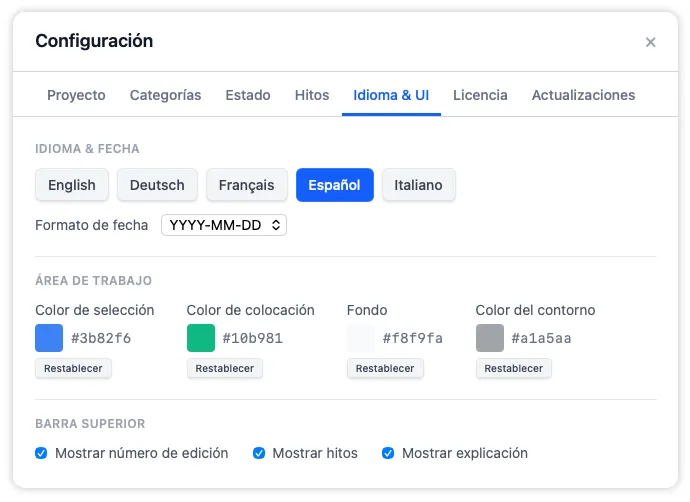Restablecer the Color de colocación
690x502 pixels.
(x=224, y=368)
